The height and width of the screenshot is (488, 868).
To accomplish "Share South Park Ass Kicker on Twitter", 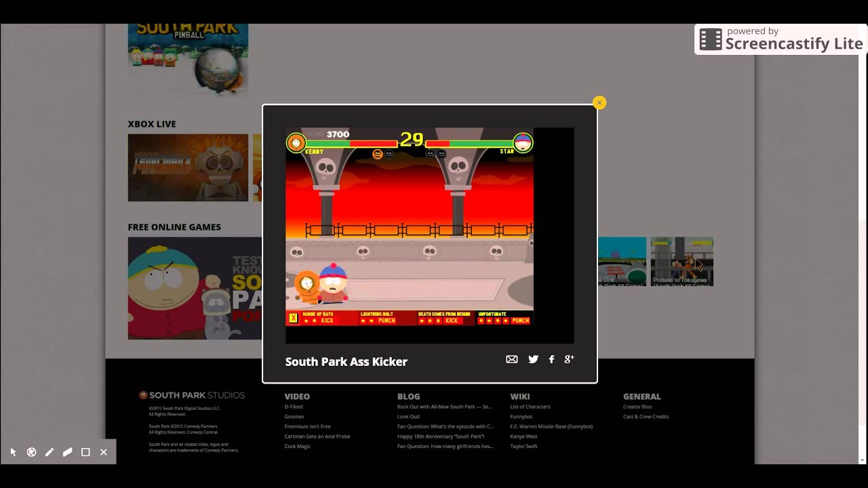I will pos(533,359).
